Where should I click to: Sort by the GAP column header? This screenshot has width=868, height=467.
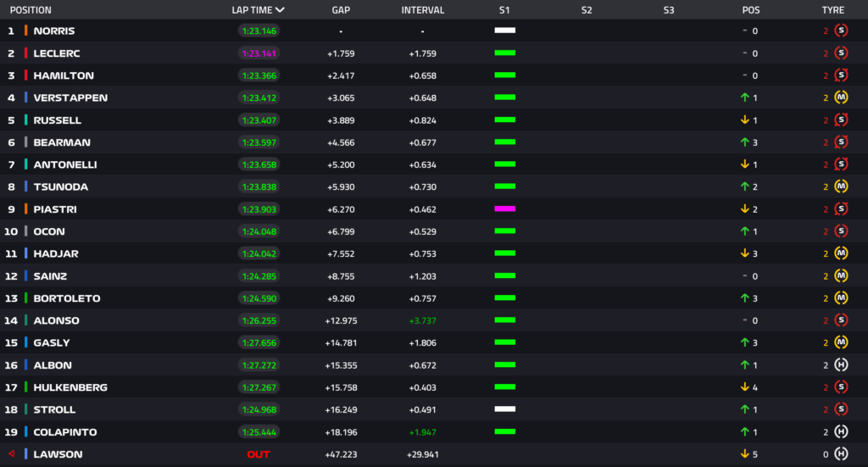click(x=341, y=10)
